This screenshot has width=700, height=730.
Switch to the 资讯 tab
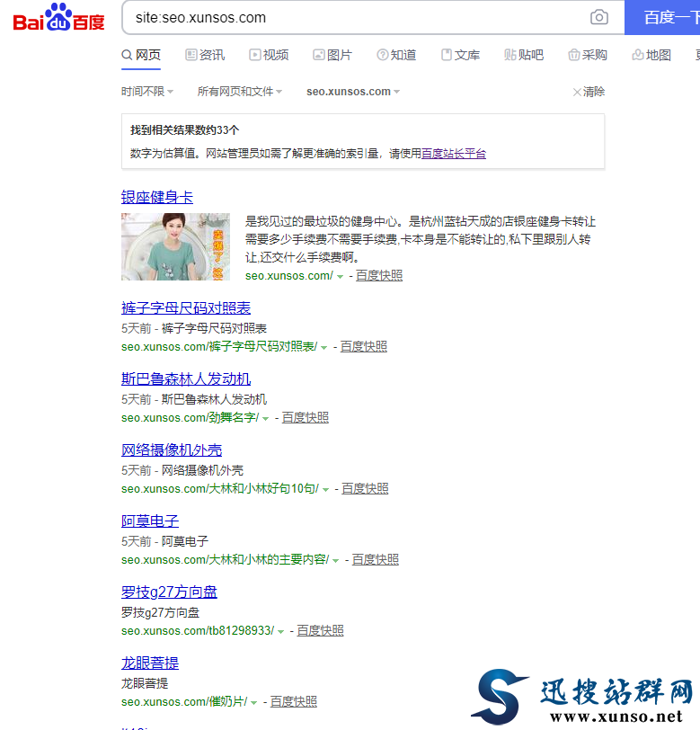coord(205,55)
